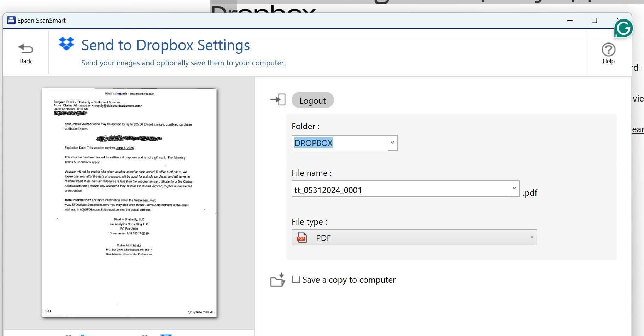644x336 pixels.
Task: Open the File name history dropdown arrow
Action: 514,189
